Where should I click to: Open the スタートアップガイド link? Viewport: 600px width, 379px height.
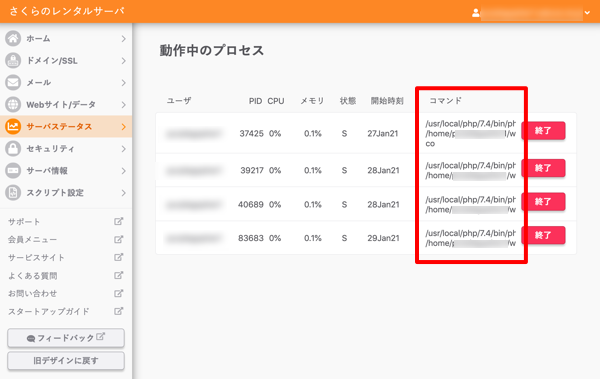coord(49,312)
